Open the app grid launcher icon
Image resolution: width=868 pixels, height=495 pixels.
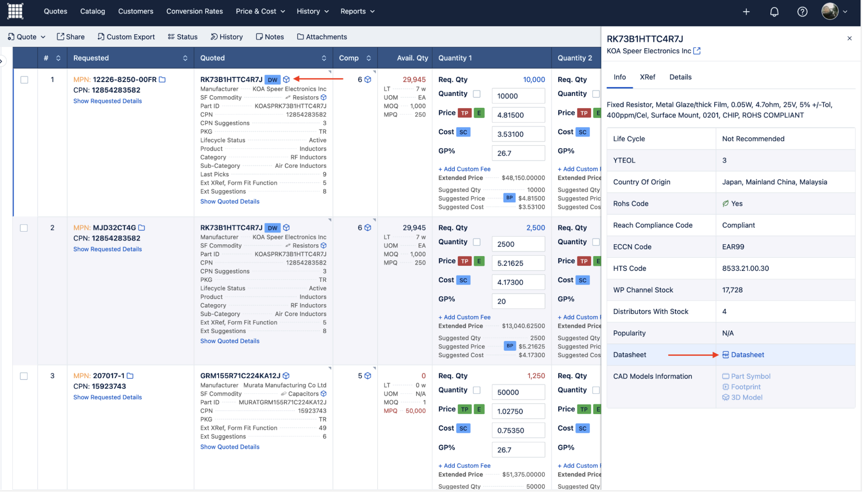[x=15, y=11]
